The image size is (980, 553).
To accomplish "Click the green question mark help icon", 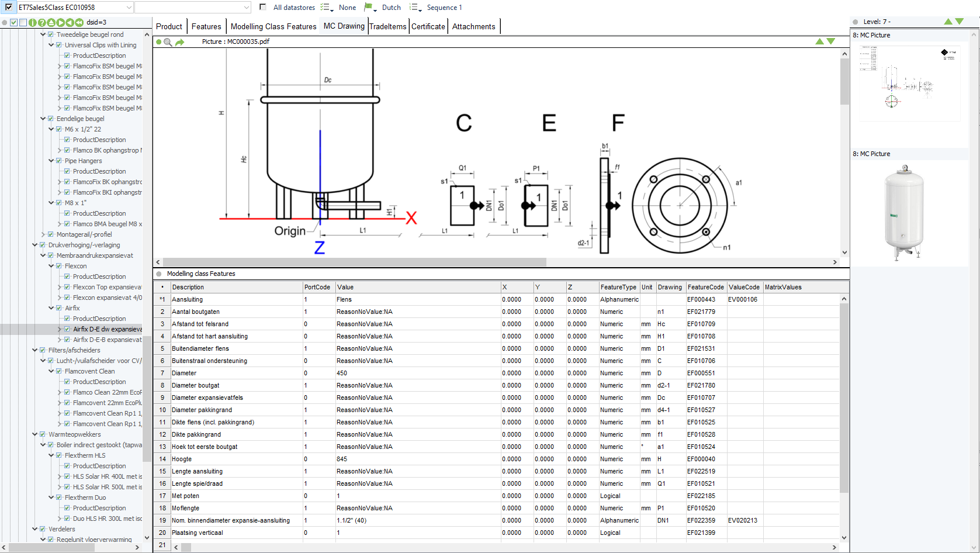I will [42, 23].
